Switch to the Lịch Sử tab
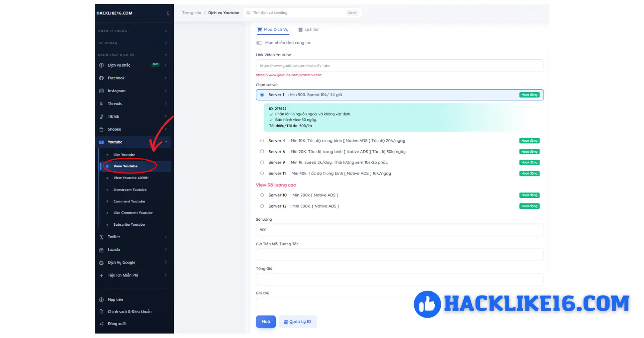The height and width of the screenshot is (338, 644). [x=308, y=30]
